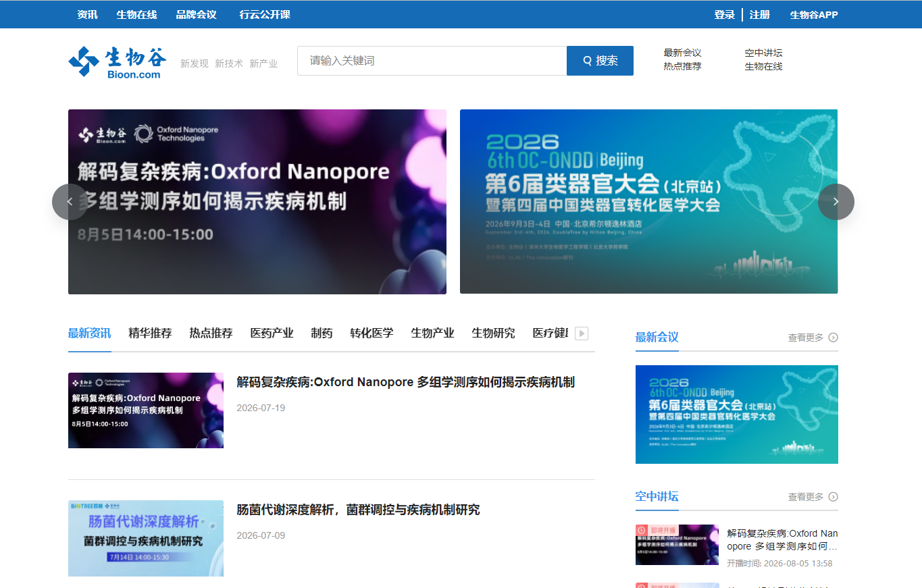
Task: Open 热点推荐 link beside search box
Action: [682, 66]
